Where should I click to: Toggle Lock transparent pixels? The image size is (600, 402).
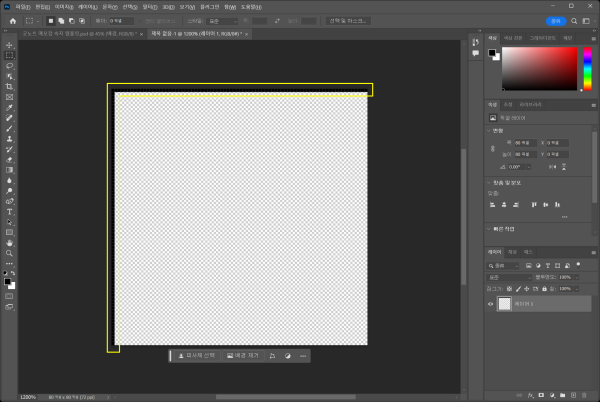tap(509, 289)
